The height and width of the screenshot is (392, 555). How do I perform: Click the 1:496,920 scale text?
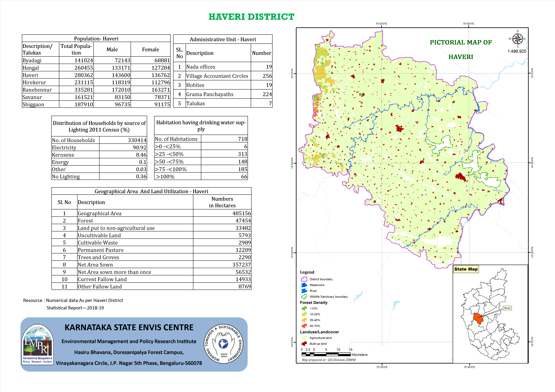pyautogui.click(x=517, y=51)
